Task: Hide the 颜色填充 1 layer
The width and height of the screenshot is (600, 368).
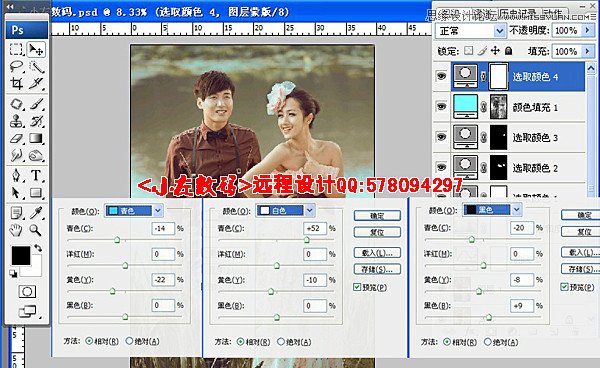Action: (x=442, y=106)
